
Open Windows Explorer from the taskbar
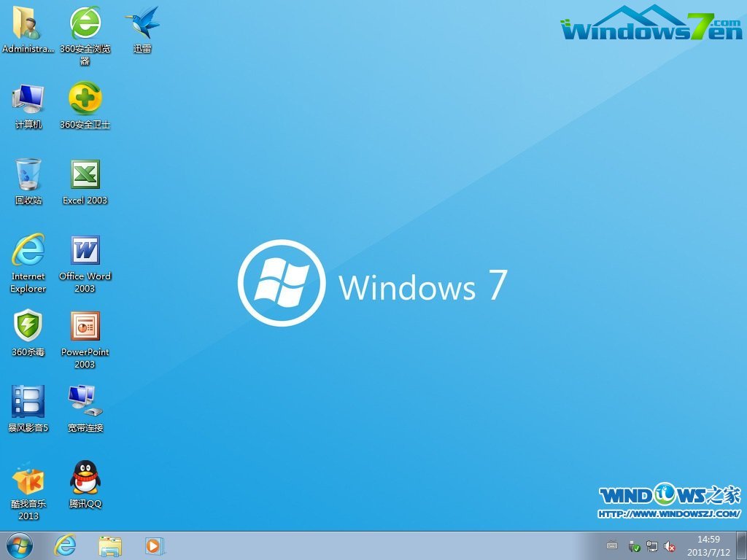(110, 545)
